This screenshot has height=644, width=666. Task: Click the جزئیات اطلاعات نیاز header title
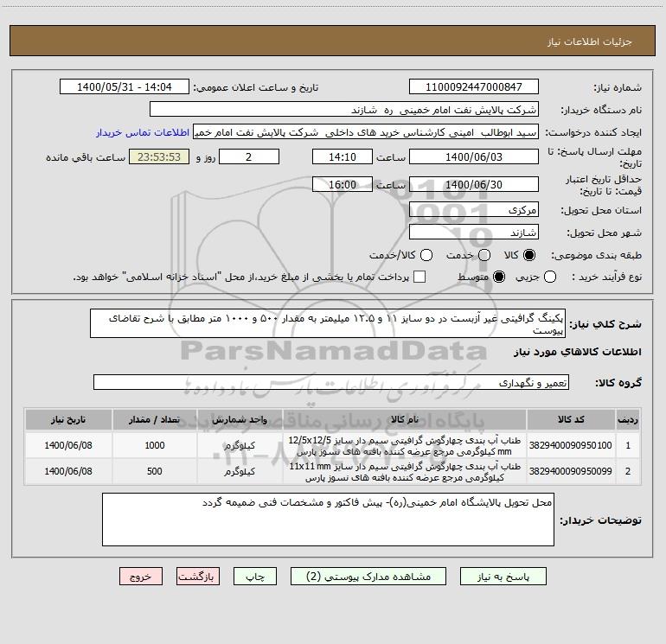click(589, 41)
